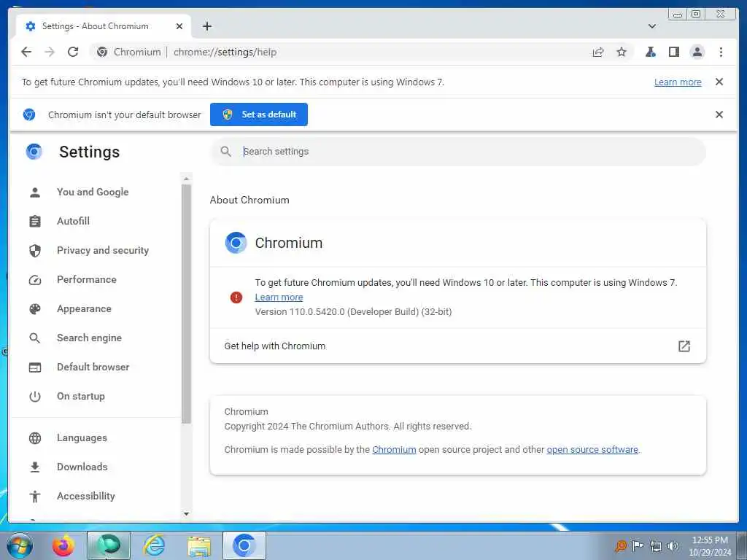Image resolution: width=747 pixels, height=560 pixels.
Task: Focus the Search settings field
Action: coord(457,152)
